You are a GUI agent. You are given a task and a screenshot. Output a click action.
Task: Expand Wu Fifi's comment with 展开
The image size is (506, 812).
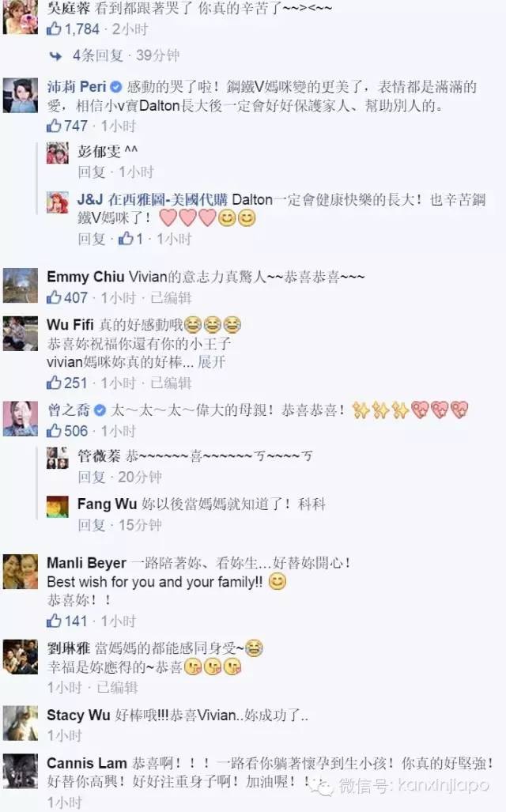pyautogui.click(x=211, y=362)
